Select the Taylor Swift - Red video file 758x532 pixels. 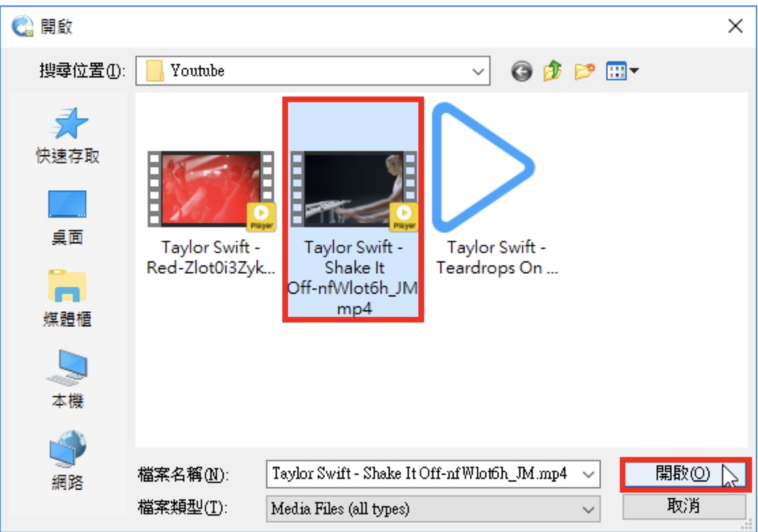tap(211, 213)
